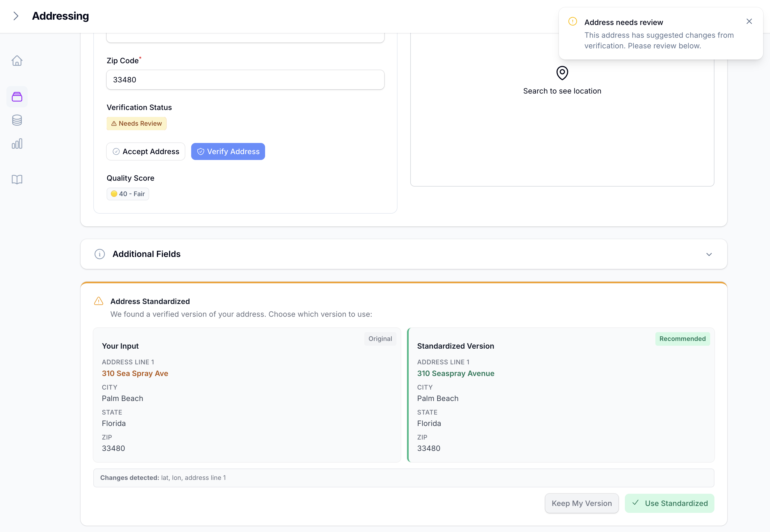Viewport: 770px width, 532px height.
Task: Click the warning icon in the notification toast
Action: coord(573,21)
